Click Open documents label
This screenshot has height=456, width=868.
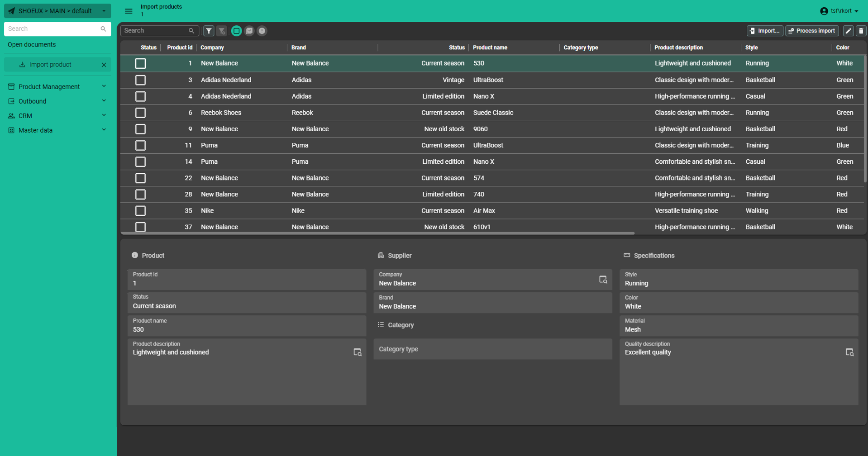[x=32, y=44]
